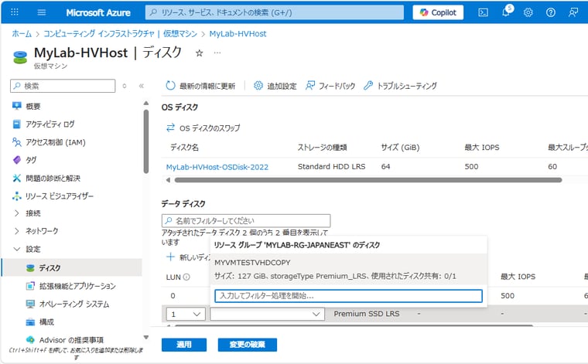This screenshot has height=364, width=588.
Task: Click the LUN info icon
Action: (x=186, y=277)
